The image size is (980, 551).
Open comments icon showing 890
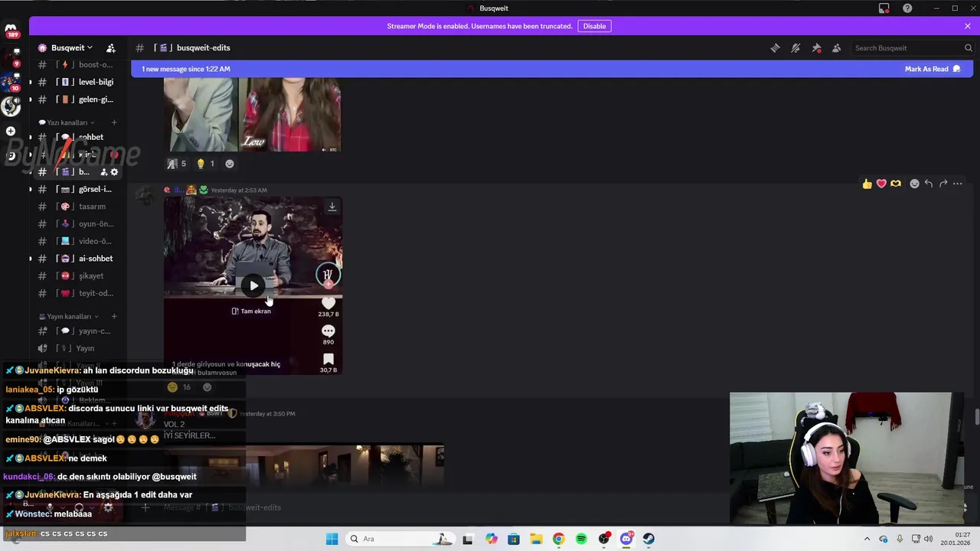pos(328,331)
